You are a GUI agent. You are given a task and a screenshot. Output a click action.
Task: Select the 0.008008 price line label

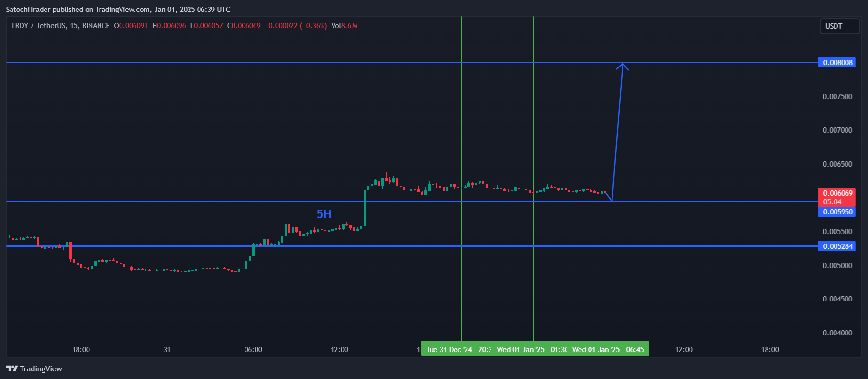(836, 62)
